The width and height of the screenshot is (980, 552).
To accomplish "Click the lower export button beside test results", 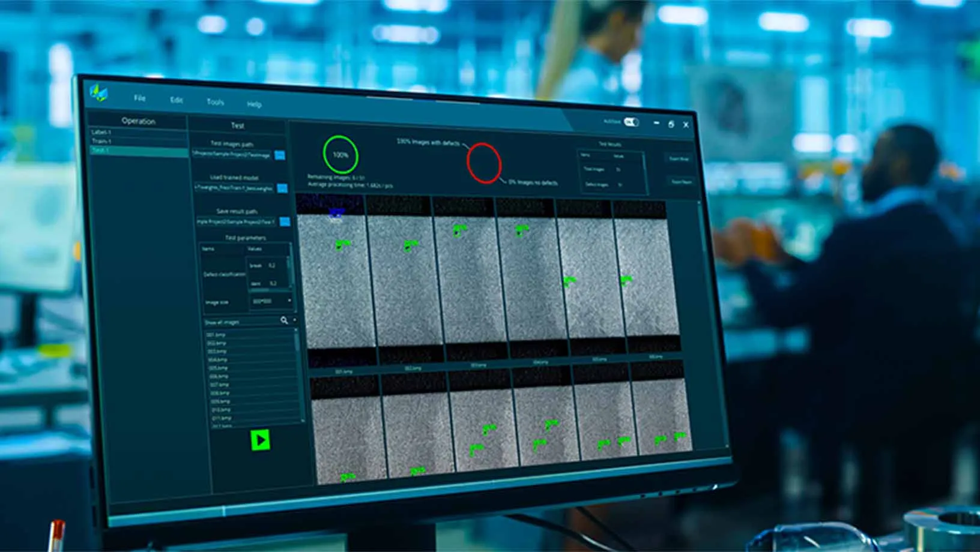I will pyautogui.click(x=682, y=182).
